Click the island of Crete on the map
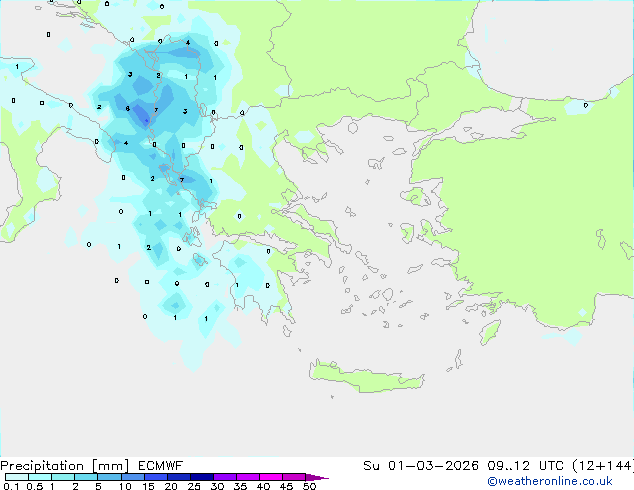634x490 pixels. [x=366, y=377]
